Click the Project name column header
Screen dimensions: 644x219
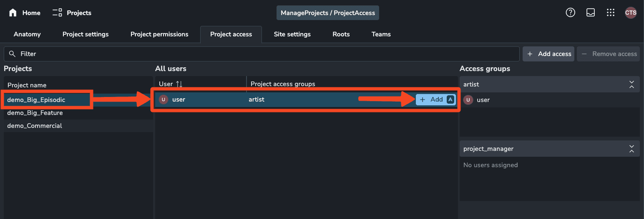tap(27, 85)
